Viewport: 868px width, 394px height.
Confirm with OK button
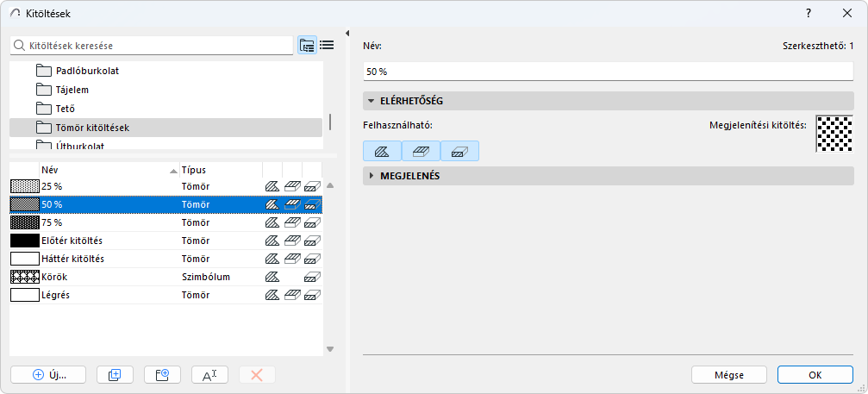pyautogui.click(x=815, y=375)
